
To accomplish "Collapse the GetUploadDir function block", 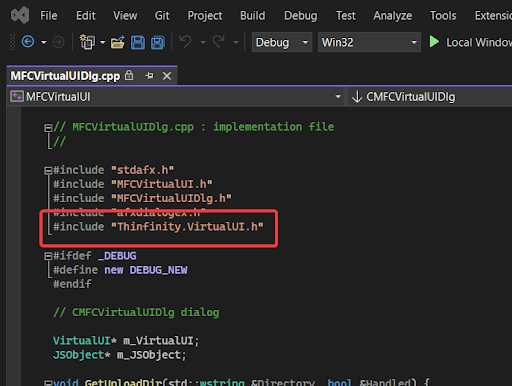I will [x=48, y=383].
